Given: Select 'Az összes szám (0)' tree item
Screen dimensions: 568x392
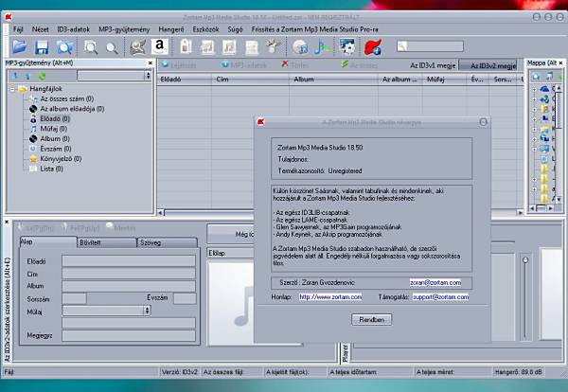Looking at the screenshot, I should click(67, 98).
